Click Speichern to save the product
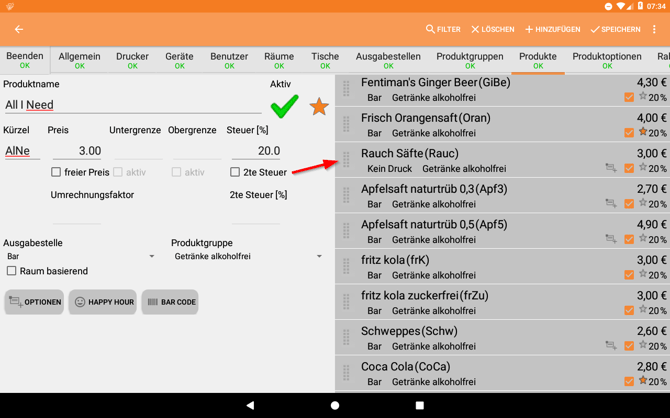Image resolution: width=670 pixels, height=418 pixels. pos(615,30)
